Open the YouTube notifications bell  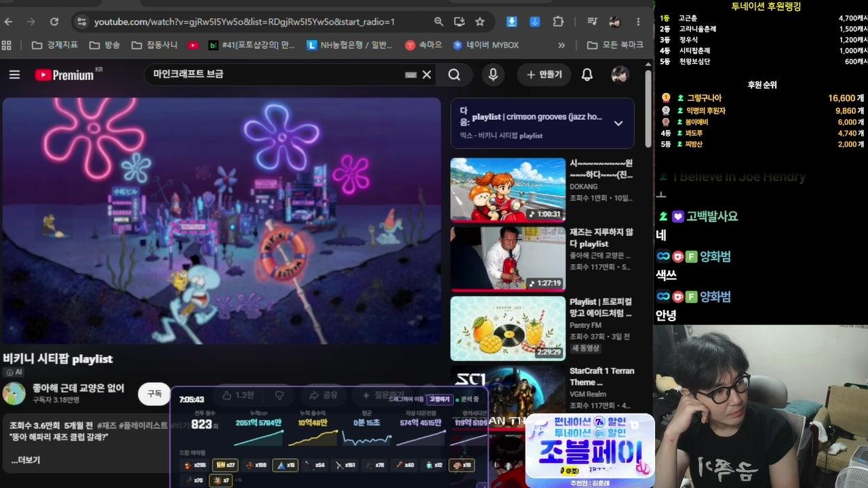click(x=587, y=75)
